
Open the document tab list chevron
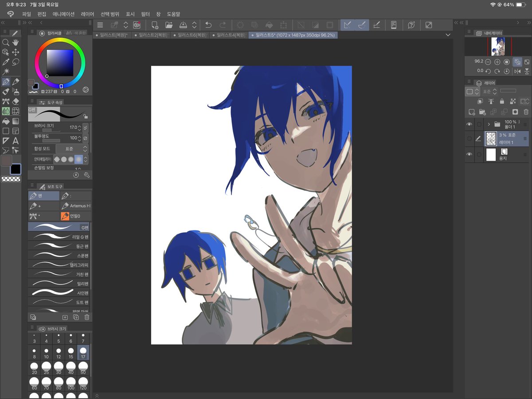(x=448, y=35)
